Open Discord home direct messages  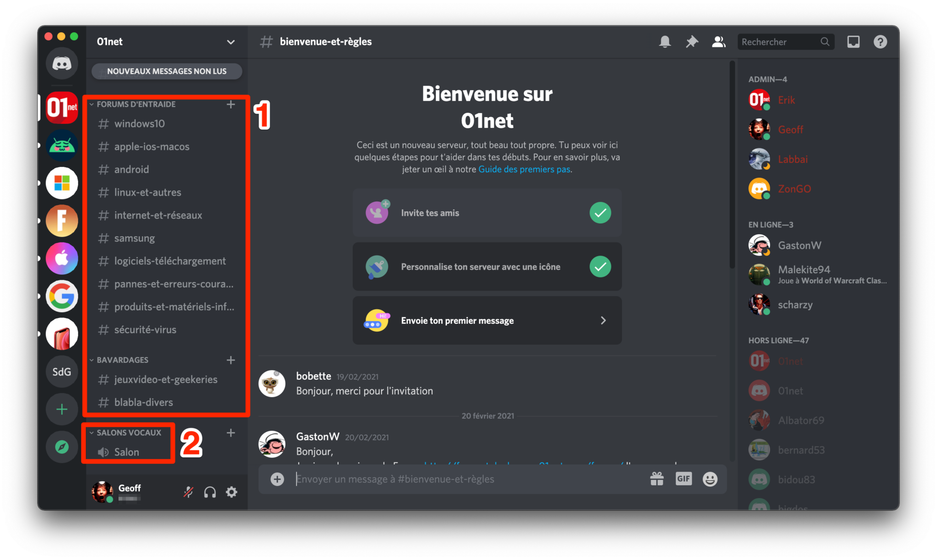[62, 63]
